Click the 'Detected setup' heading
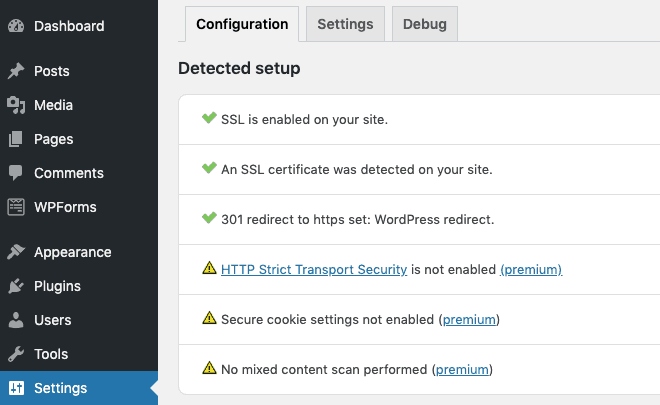 239,68
